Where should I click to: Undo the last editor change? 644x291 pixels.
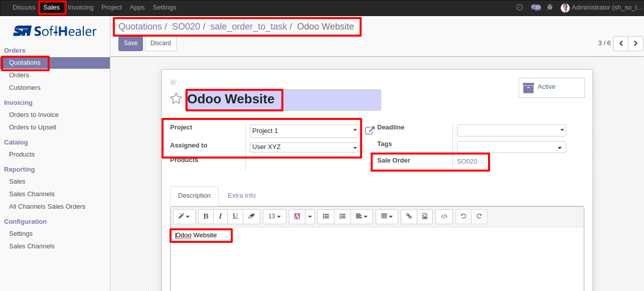pos(463,216)
